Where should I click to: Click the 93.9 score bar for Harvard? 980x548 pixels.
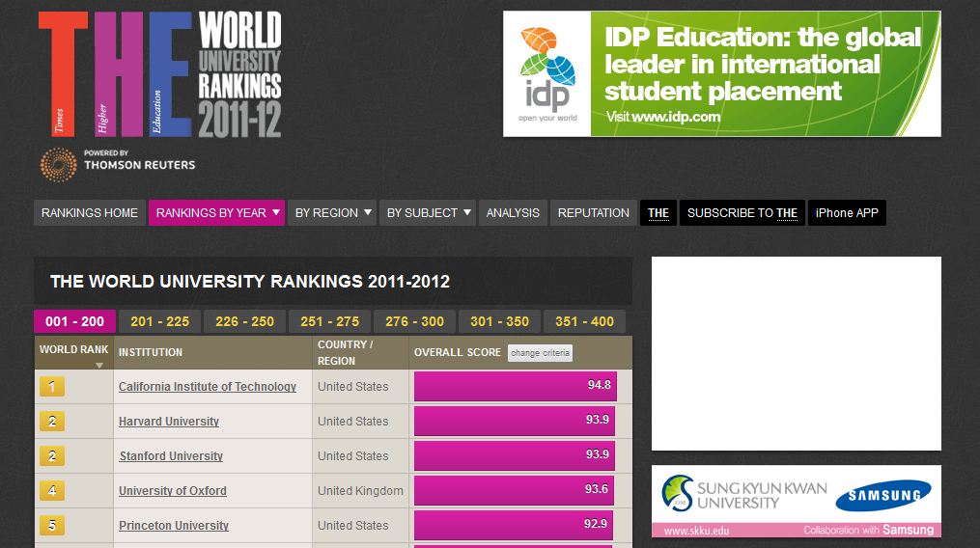coord(515,422)
